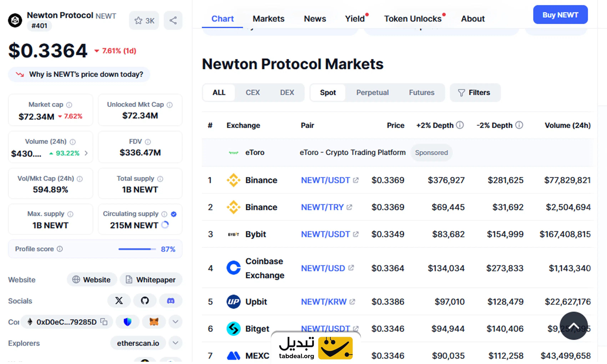Expand the Explorers dropdown chevron

coord(175,343)
